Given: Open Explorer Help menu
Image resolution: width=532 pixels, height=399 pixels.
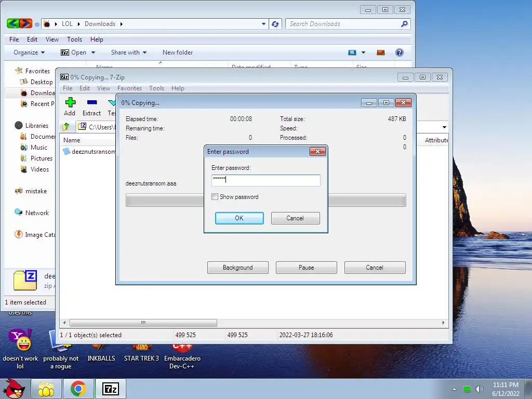Looking at the screenshot, I should tap(97, 39).
